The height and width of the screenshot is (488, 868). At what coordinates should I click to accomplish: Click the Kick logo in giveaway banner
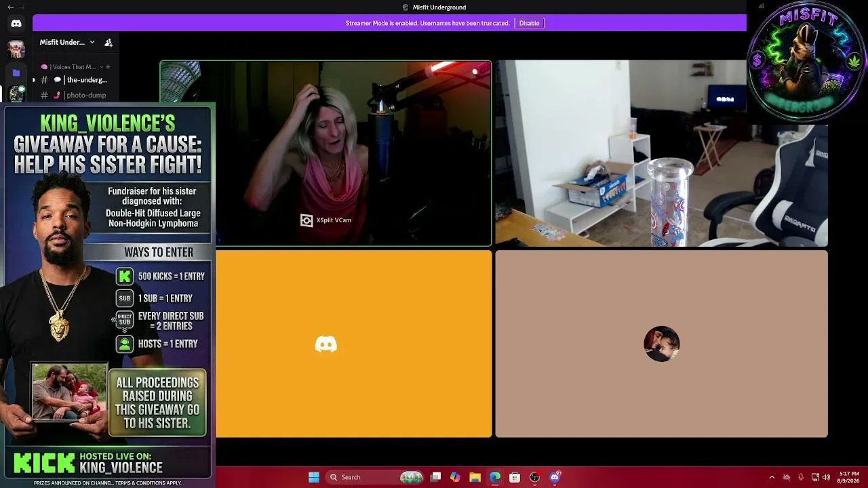click(x=44, y=463)
